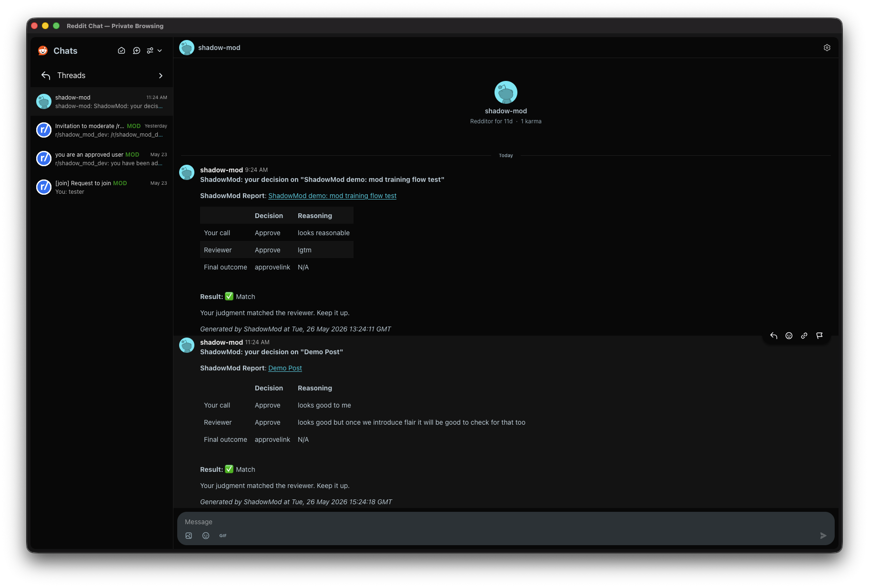Click the shadow-mod header avatar

point(187,48)
